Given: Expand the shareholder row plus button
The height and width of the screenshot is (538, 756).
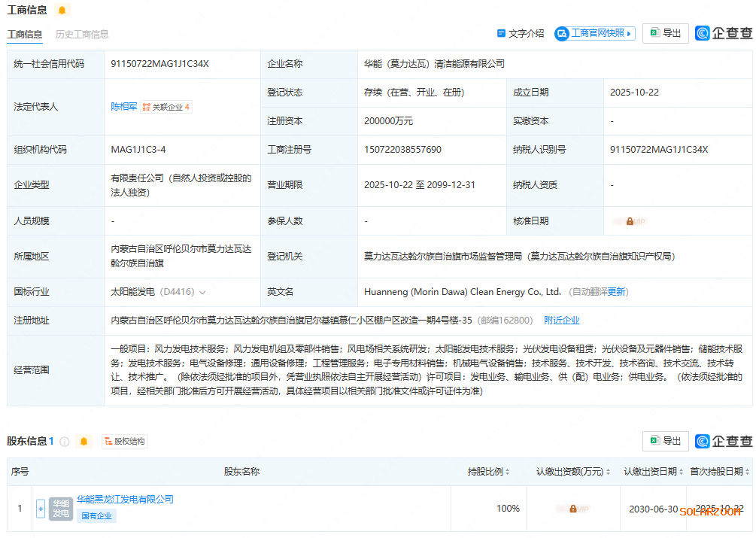Looking at the screenshot, I should coord(41,509).
